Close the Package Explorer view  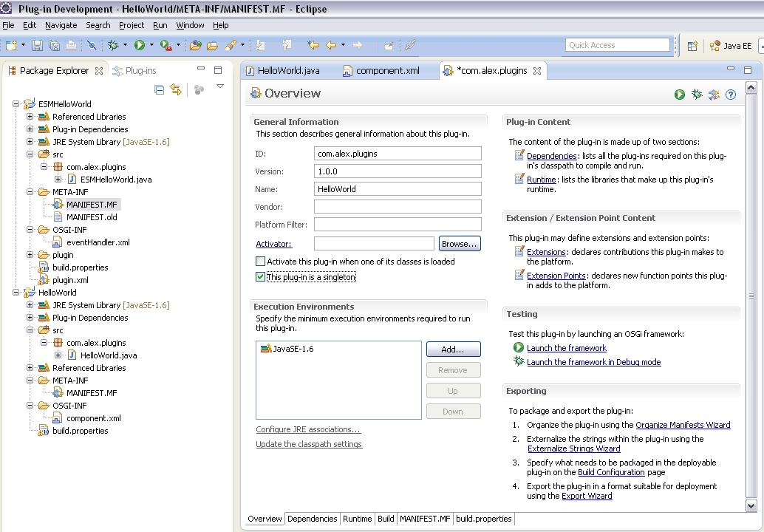[x=99, y=71]
